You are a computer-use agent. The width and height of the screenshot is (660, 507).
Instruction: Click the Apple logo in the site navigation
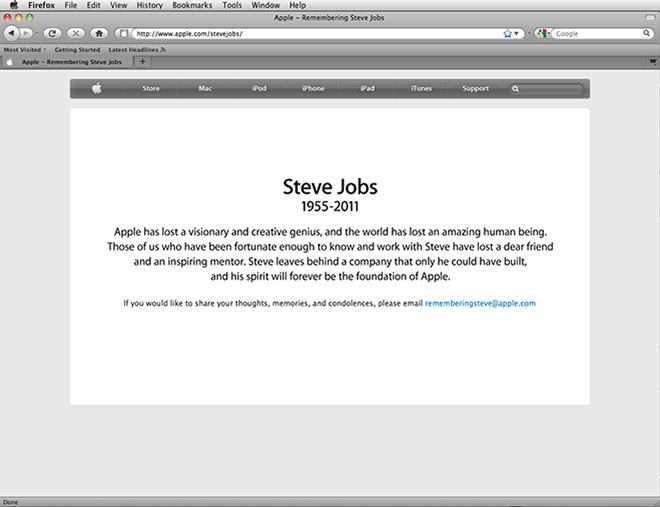point(97,88)
